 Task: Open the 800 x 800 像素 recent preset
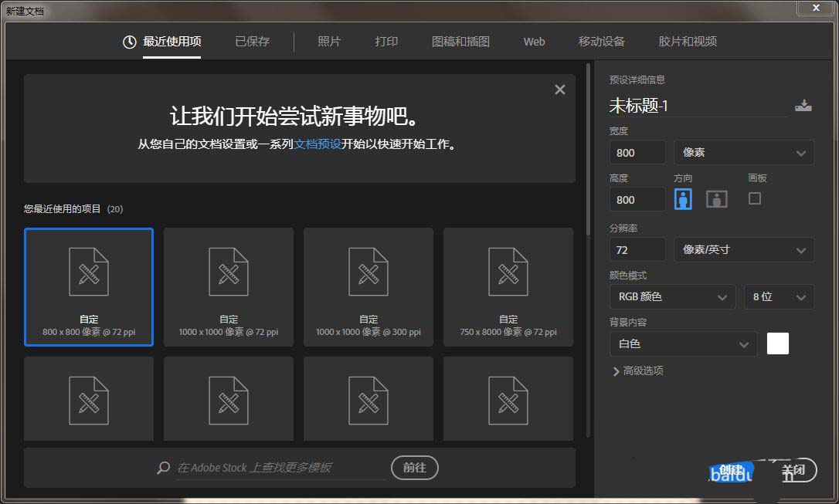pyautogui.click(x=88, y=286)
